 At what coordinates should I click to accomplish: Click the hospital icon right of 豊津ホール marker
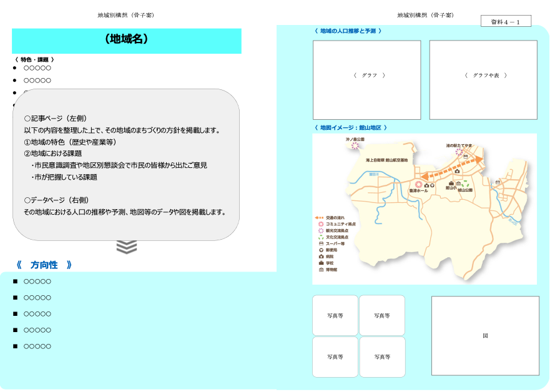coord(427,185)
